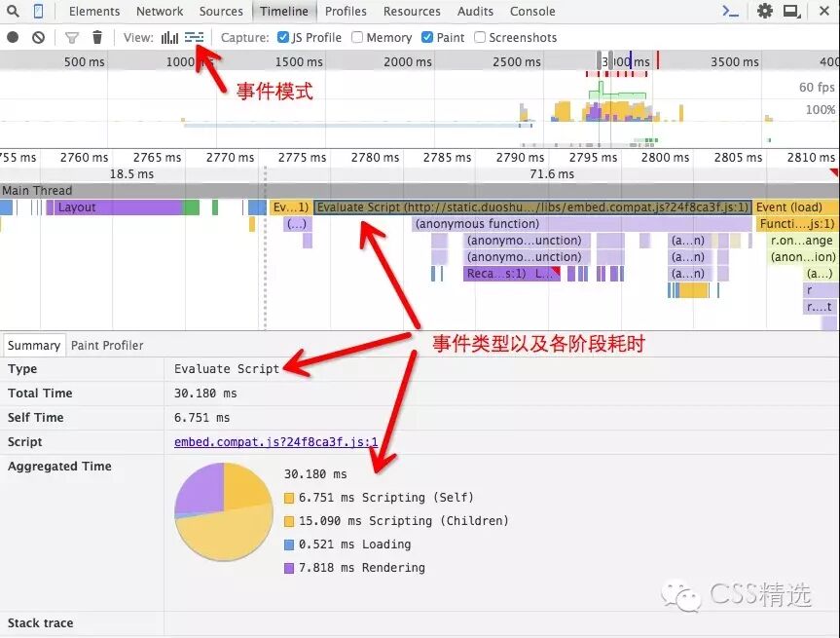Open the Audits tab
The width and height of the screenshot is (840, 638).
(x=475, y=12)
